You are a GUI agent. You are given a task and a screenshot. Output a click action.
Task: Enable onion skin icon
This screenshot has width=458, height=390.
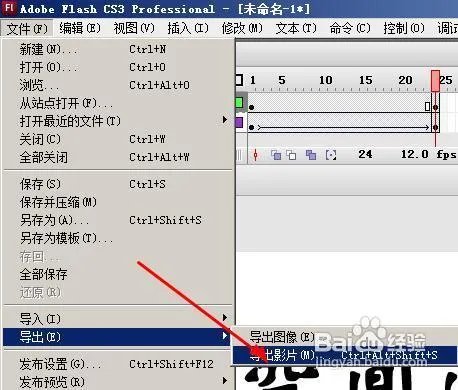coord(276,155)
